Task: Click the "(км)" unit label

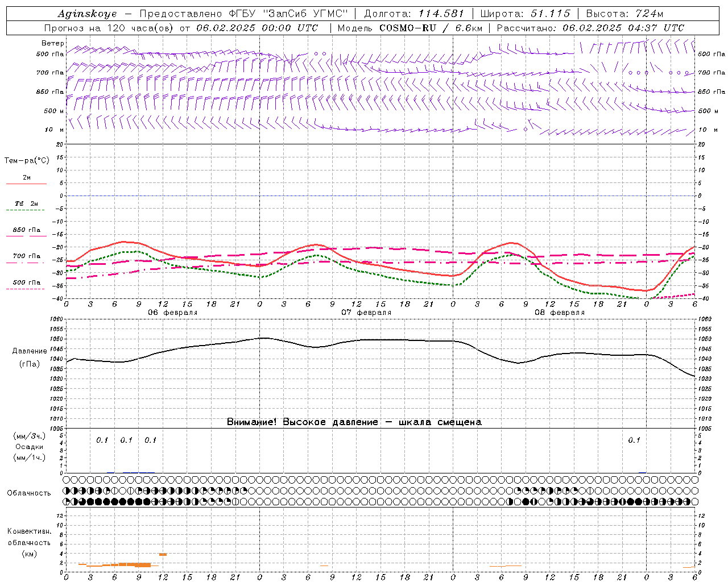Action: point(29,553)
